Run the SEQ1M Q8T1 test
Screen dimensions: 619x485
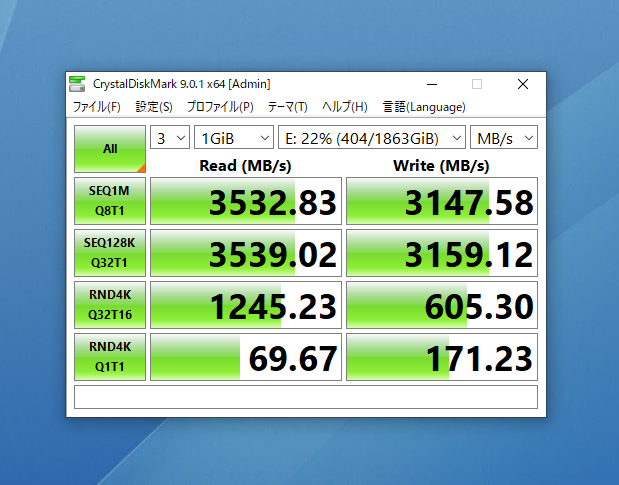click(110, 201)
